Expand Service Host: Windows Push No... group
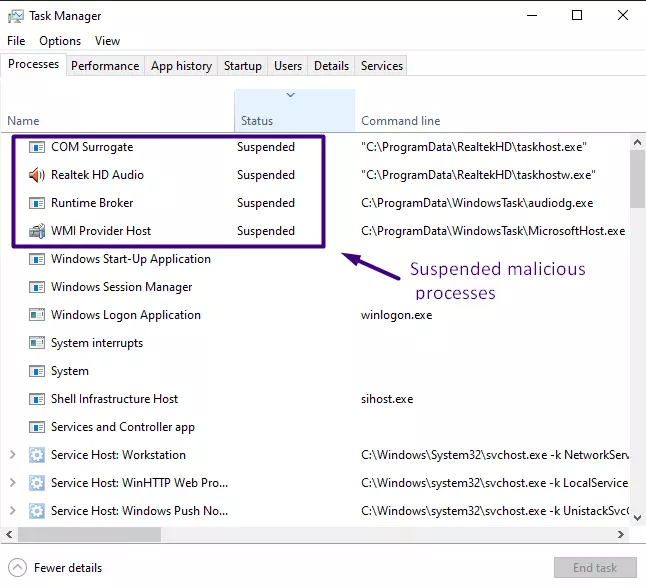The height and width of the screenshot is (588, 646). coord(13,511)
